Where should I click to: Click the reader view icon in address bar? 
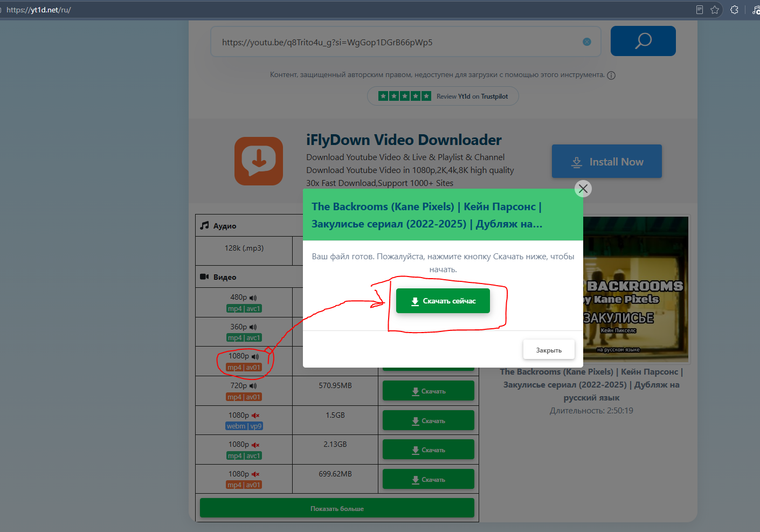click(700, 10)
